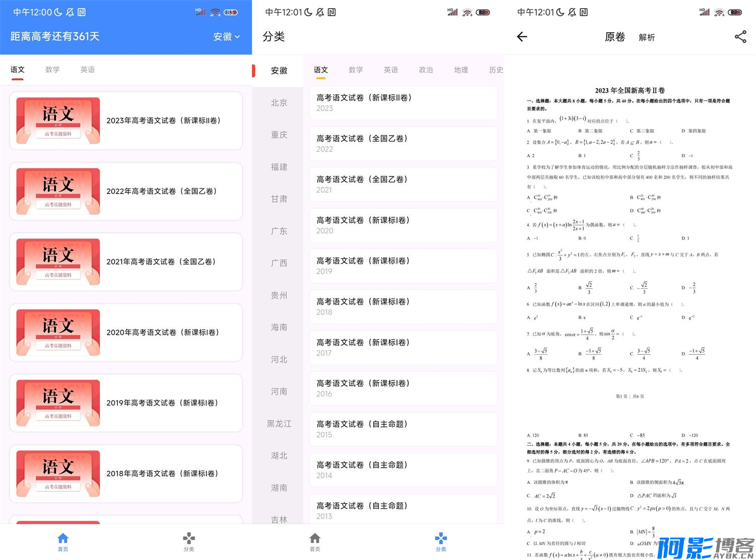The height and width of the screenshot is (560, 756).
Task: Choose 安徽 in province sidebar
Action: 279,71
